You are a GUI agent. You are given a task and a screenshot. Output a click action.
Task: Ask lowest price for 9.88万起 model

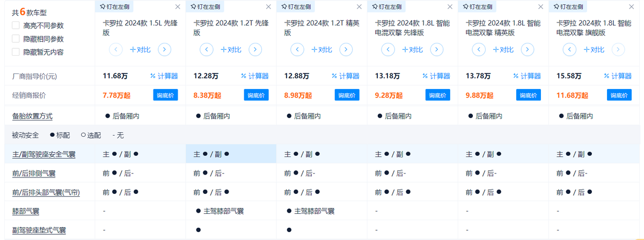coord(529,95)
